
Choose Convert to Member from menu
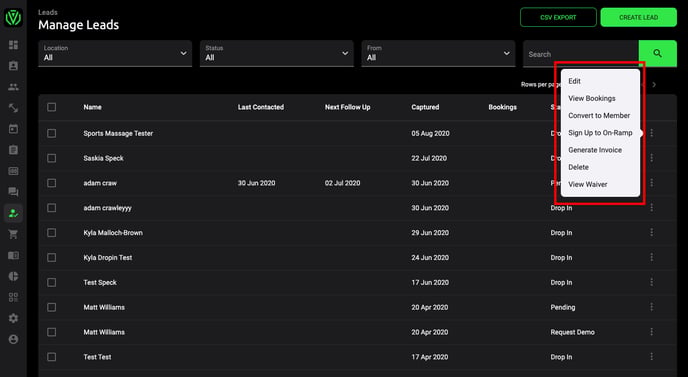(599, 115)
